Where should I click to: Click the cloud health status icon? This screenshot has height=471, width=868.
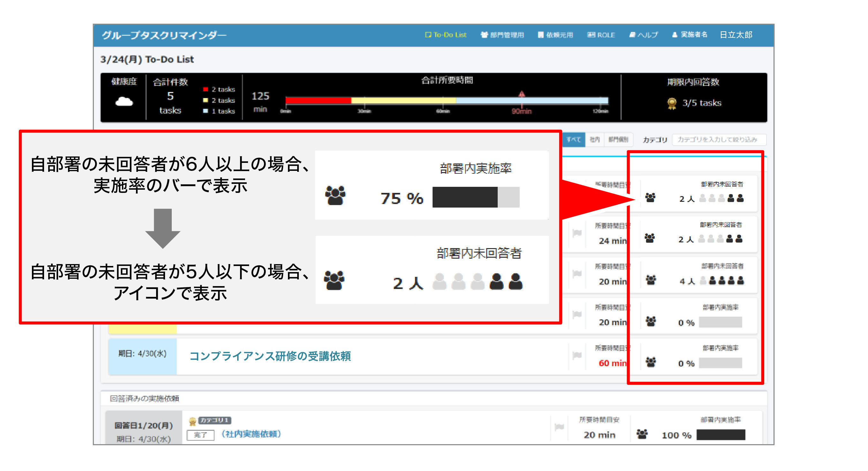(124, 102)
